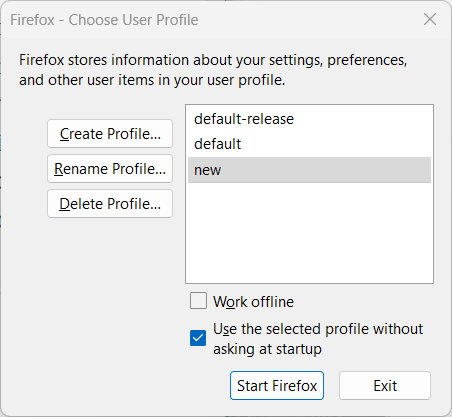
Task: Uncheck the blue startup profile checkbox
Action: (x=198, y=338)
